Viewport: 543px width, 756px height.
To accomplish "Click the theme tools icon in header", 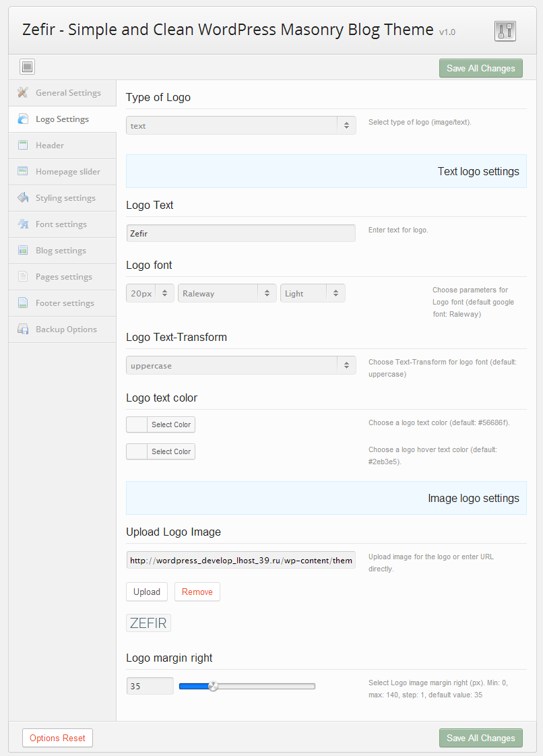I will pyautogui.click(x=505, y=31).
